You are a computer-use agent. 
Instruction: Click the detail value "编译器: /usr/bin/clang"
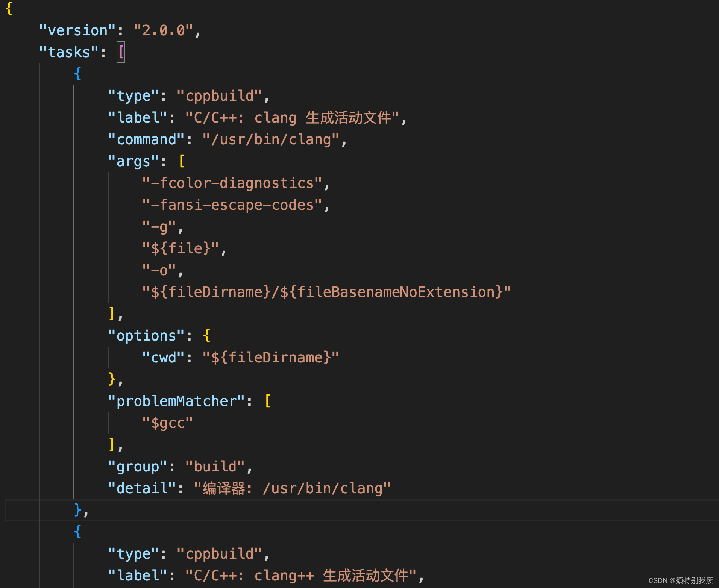coord(292,488)
